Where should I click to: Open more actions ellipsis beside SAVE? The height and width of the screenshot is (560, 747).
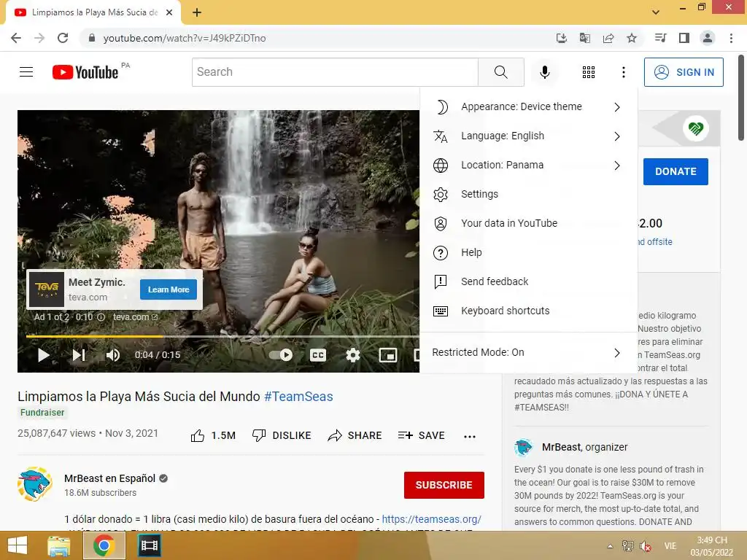tap(470, 436)
